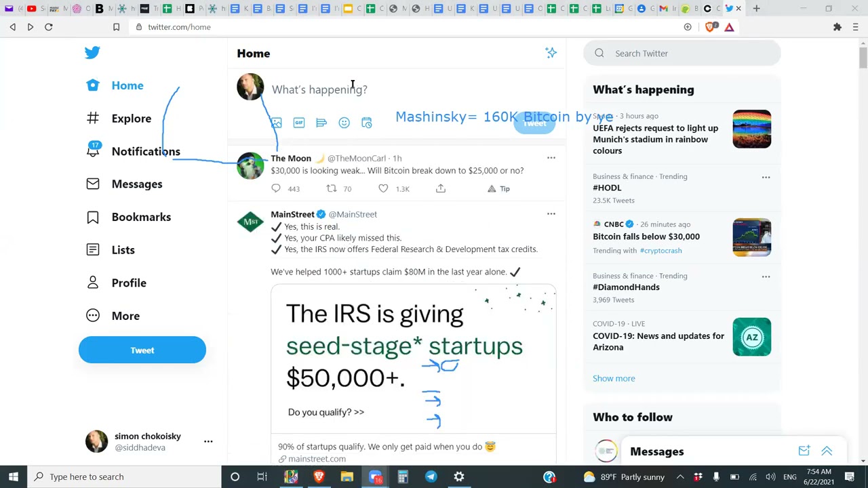Viewport: 868px width, 488px height.
Task: Compose new message icon in Messages drawer
Action: point(804,451)
